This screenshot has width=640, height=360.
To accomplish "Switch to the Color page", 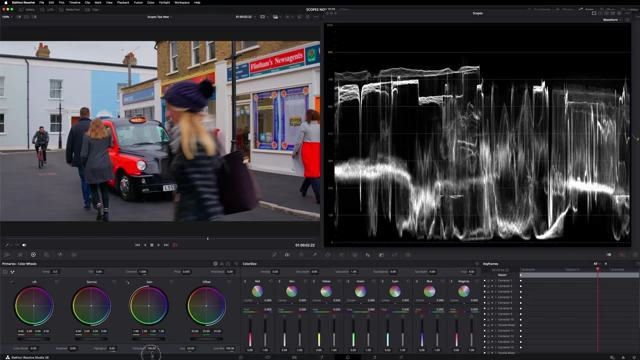I will click(x=348, y=357).
